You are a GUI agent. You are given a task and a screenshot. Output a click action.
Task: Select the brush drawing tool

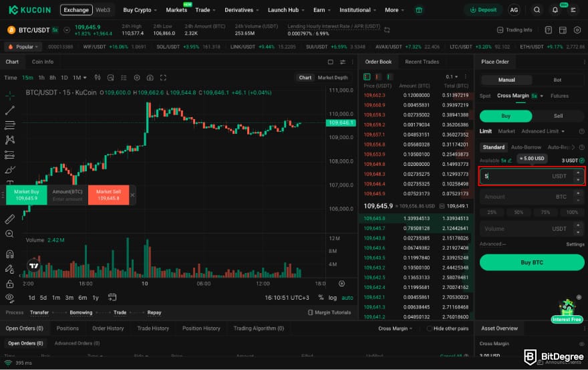point(10,170)
